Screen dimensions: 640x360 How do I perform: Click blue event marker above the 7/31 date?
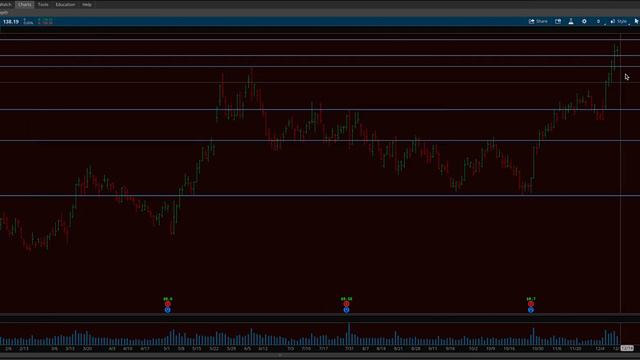pos(346,310)
